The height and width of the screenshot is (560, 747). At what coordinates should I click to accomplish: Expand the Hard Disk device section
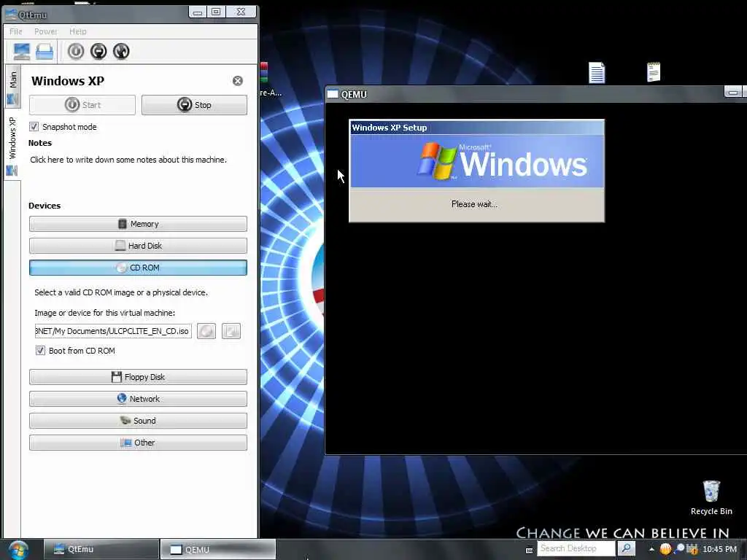(138, 246)
